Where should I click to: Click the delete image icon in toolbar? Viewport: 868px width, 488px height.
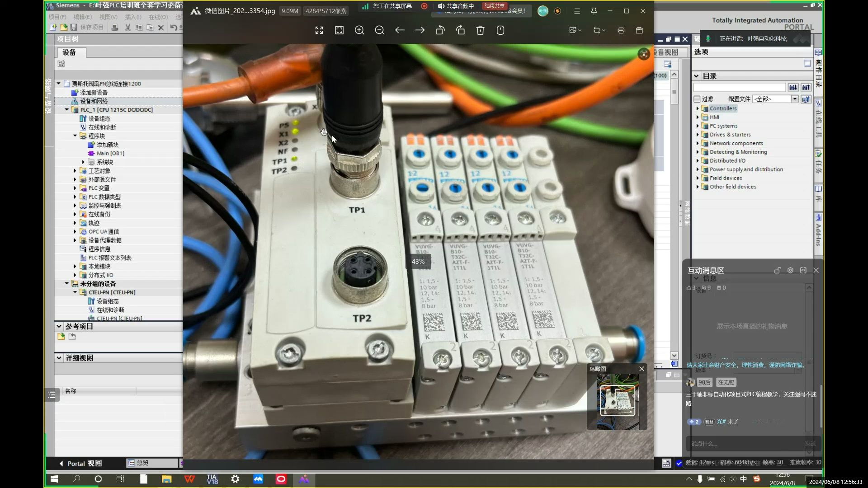(x=481, y=30)
